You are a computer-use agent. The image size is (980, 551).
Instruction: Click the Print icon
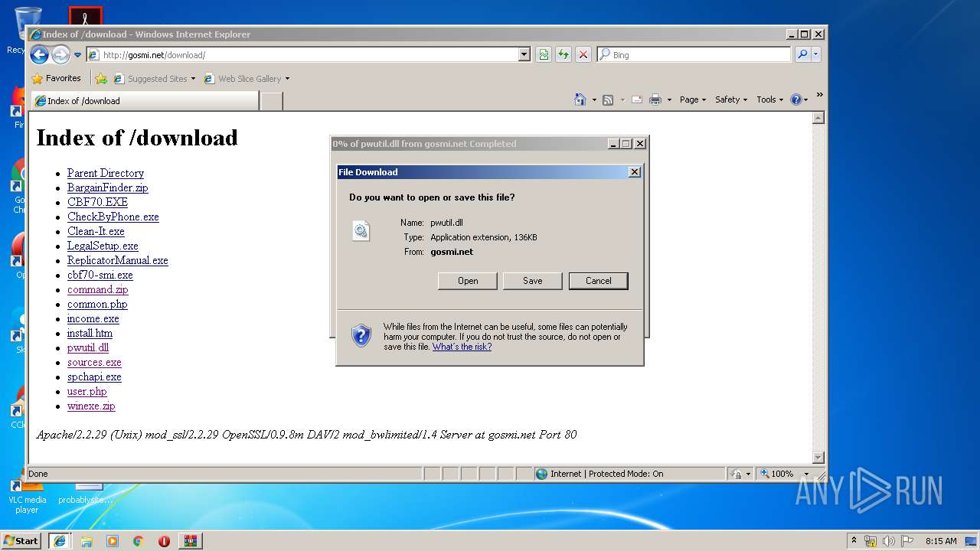pyautogui.click(x=655, y=99)
